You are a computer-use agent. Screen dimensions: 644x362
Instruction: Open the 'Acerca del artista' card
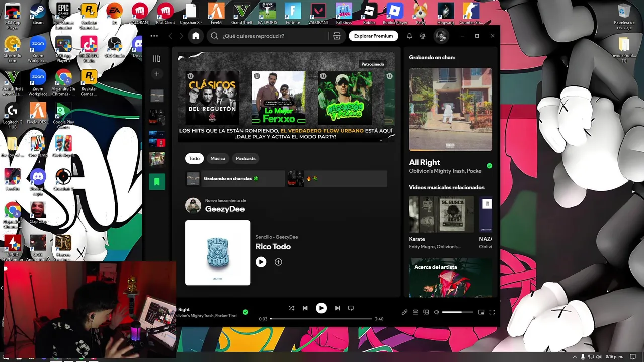450,278
